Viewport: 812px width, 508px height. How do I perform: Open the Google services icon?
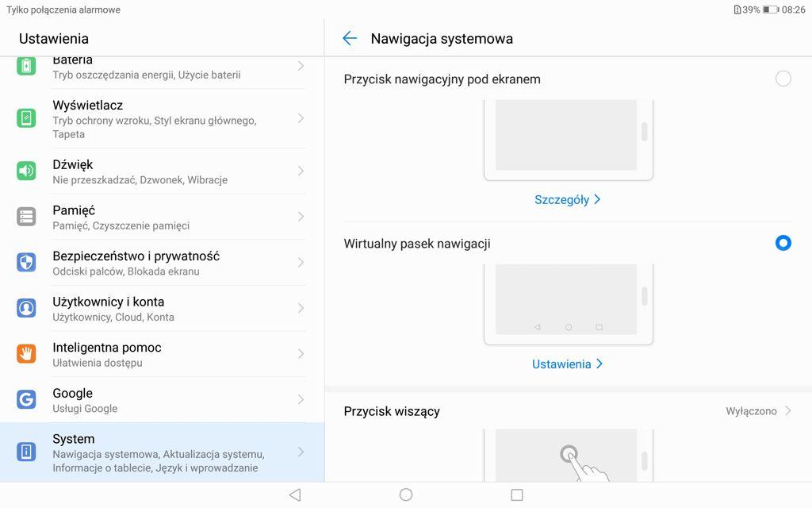[x=26, y=399]
